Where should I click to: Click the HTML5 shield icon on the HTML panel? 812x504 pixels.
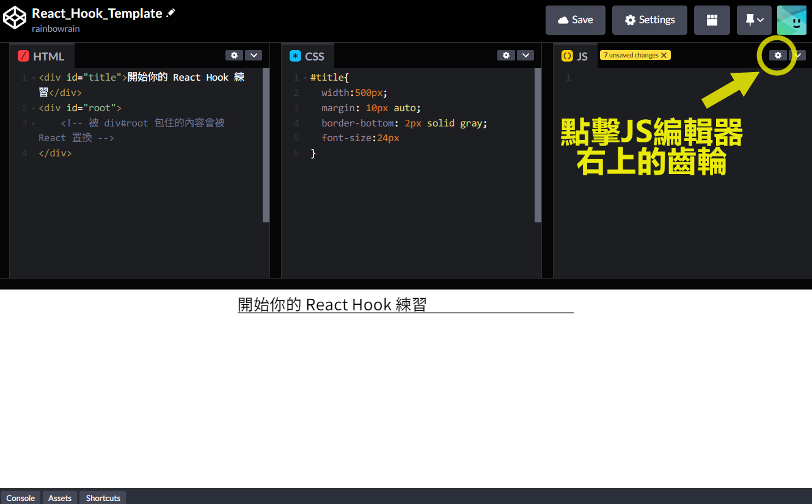(x=24, y=56)
